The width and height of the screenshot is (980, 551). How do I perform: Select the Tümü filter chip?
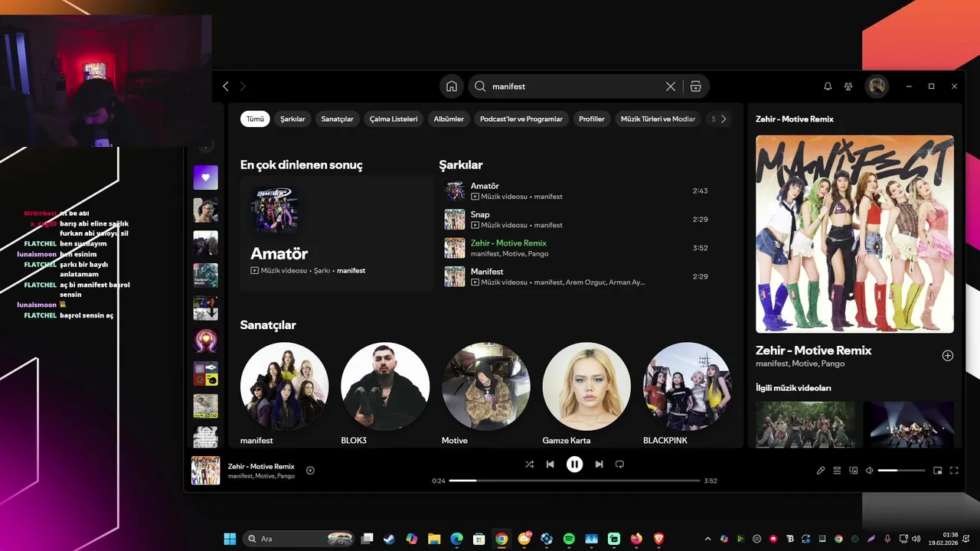click(x=255, y=119)
